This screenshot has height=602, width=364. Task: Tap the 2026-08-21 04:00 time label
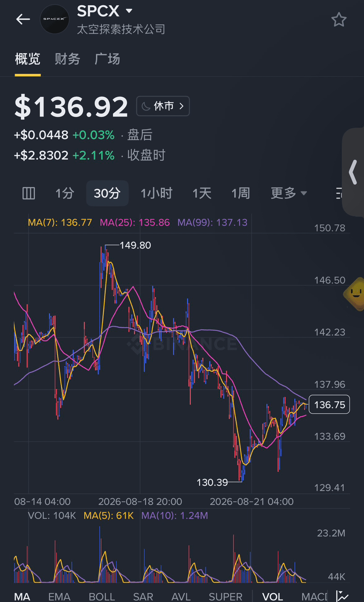click(252, 502)
